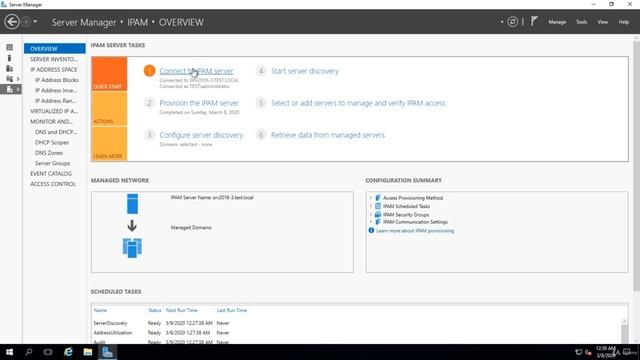This screenshot has width=640, height=360.
Task: Click Access Provisioning Method icon
Action: [378, 198]
